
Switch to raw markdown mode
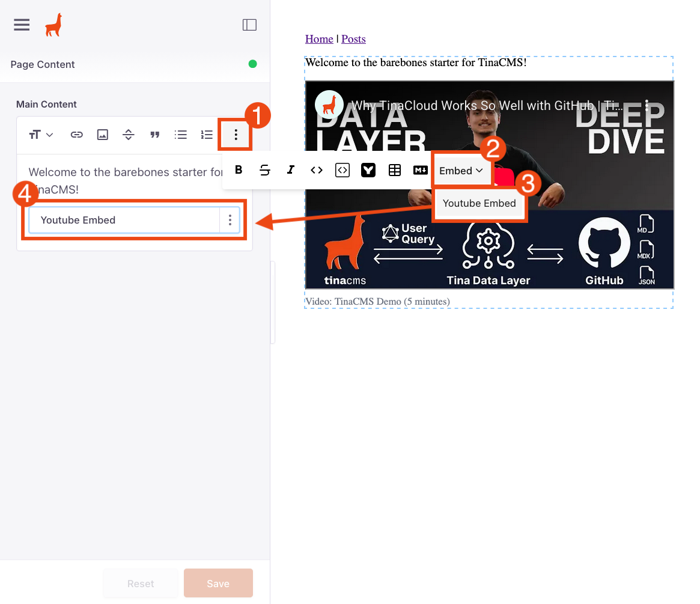pyautogui.click(x=420, y=170)
